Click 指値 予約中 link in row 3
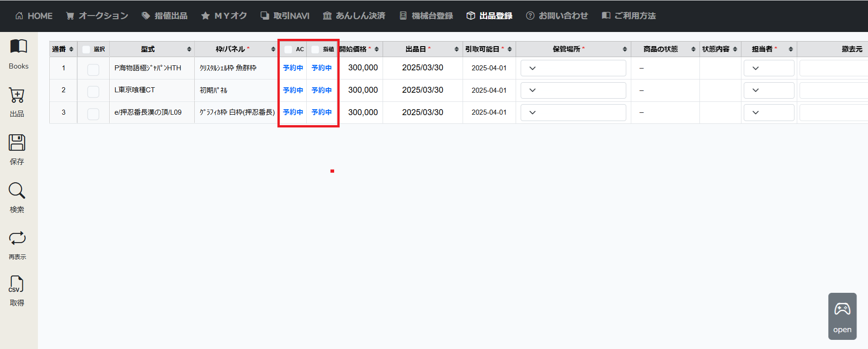Image resolution: width=868 pixels, height=349 pixels. point(322,112)
